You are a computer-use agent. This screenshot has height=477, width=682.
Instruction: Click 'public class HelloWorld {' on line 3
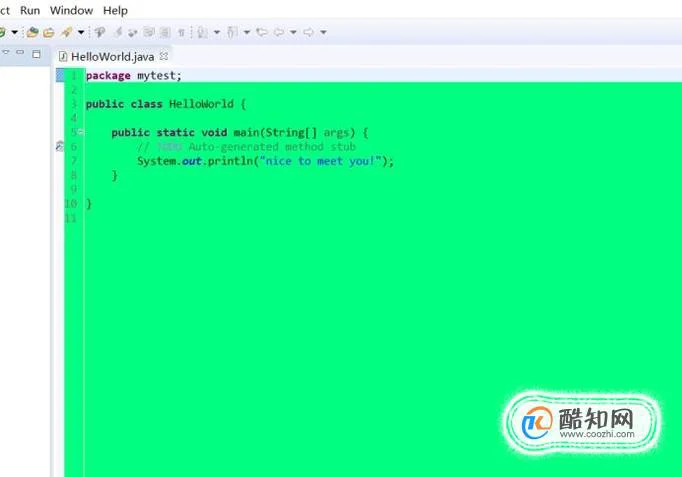point(166,104)
